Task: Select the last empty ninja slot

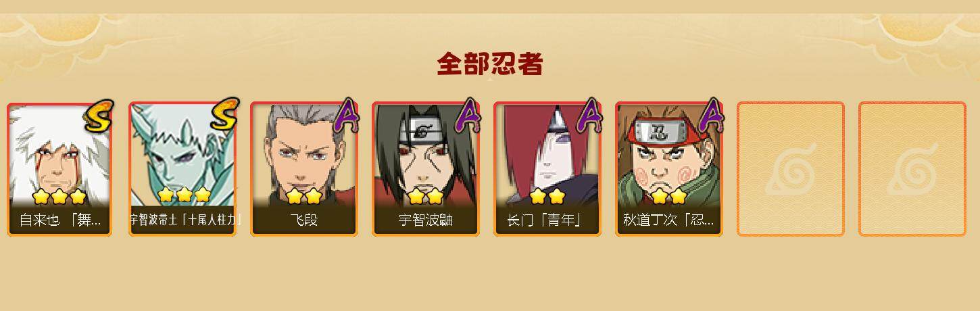Action: click(912, 168)
